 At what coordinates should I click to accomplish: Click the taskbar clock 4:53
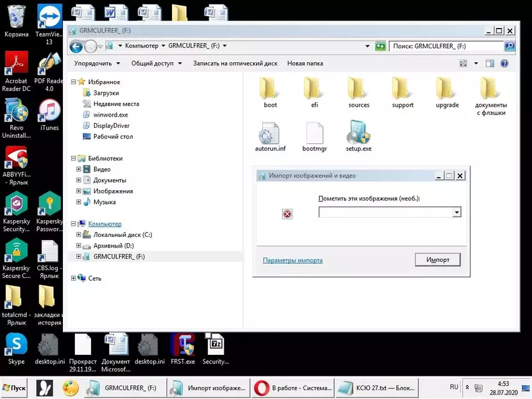pyautogui.click(x=503, y=388)
